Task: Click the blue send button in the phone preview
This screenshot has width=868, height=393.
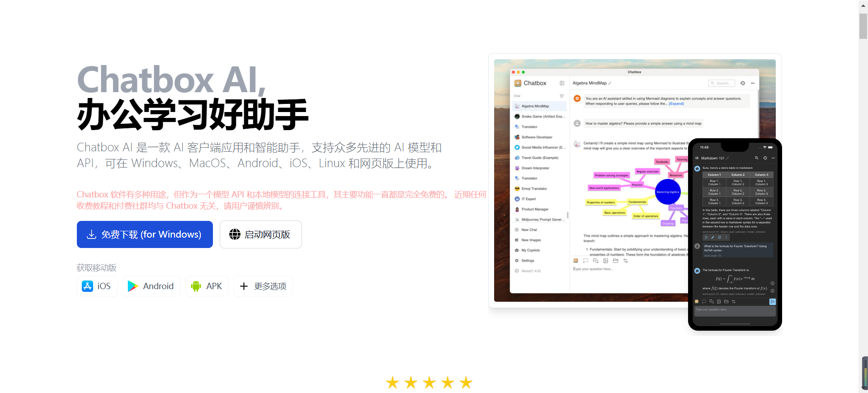Action: 773,302
